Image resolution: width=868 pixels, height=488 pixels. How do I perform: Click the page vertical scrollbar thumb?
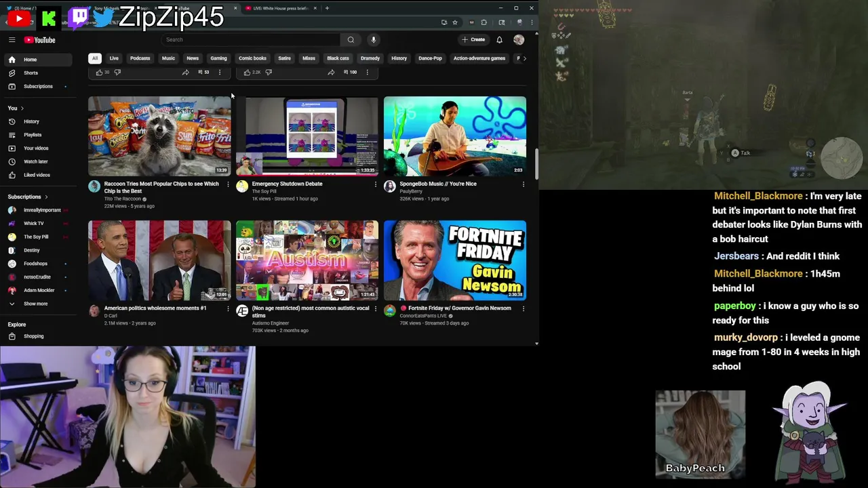tap(536, 164)
